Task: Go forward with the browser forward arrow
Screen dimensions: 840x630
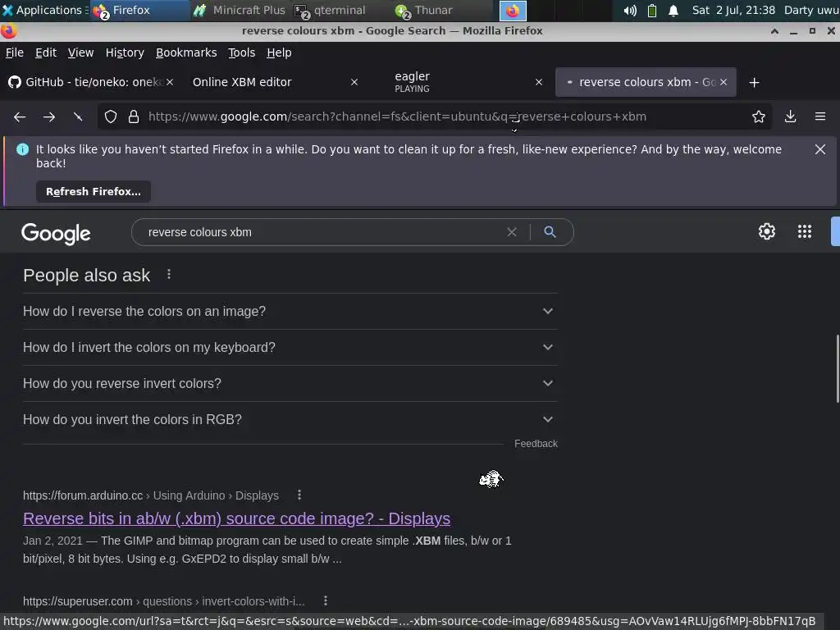Action: click(48, 116)
